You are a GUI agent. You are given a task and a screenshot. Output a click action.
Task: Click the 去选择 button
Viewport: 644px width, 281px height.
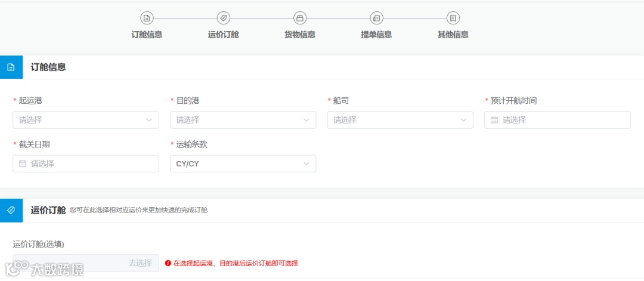140,263
